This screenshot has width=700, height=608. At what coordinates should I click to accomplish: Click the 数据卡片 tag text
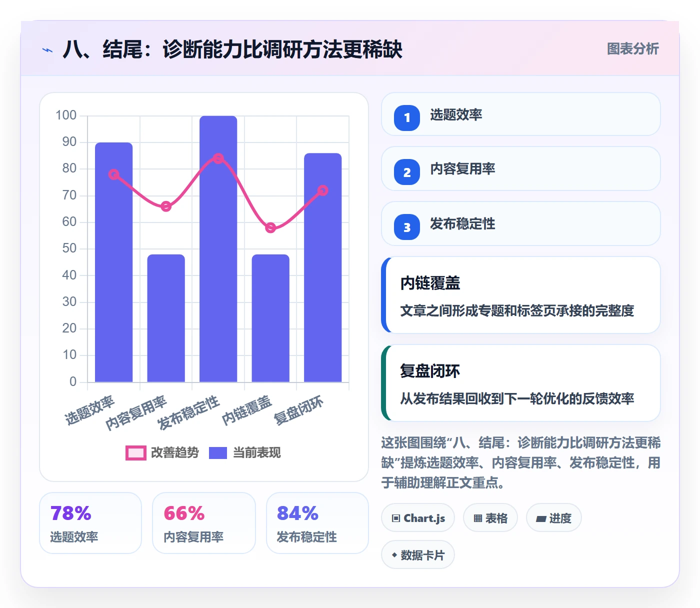coord(422,555)
